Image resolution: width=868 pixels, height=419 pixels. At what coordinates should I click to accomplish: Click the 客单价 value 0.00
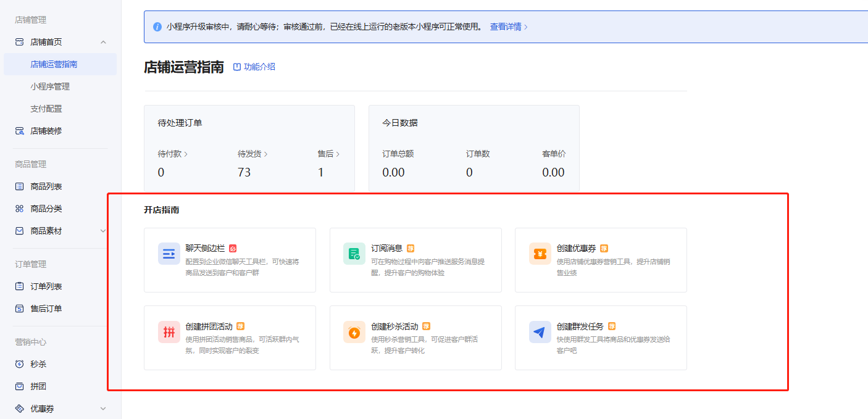pos(553,173)
